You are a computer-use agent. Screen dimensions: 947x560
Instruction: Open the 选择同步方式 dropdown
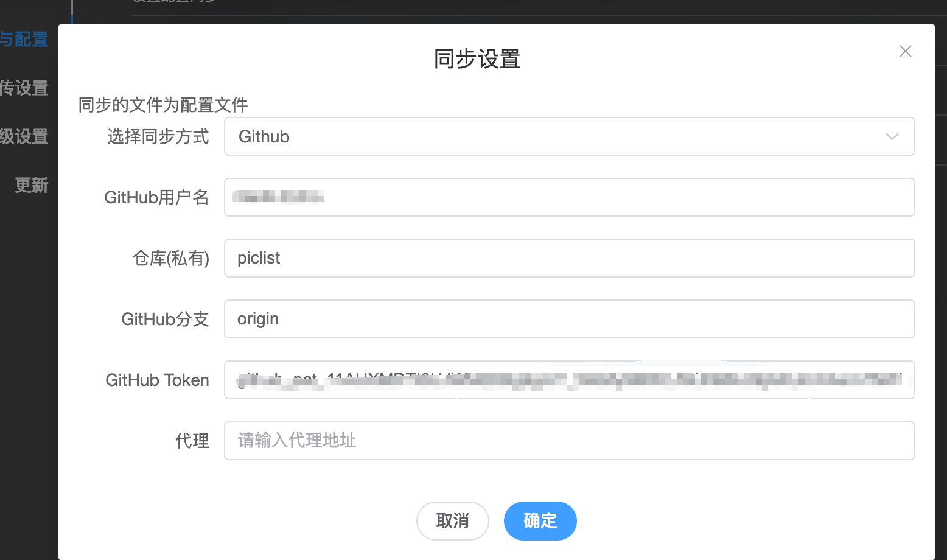[x=569, y=136]
